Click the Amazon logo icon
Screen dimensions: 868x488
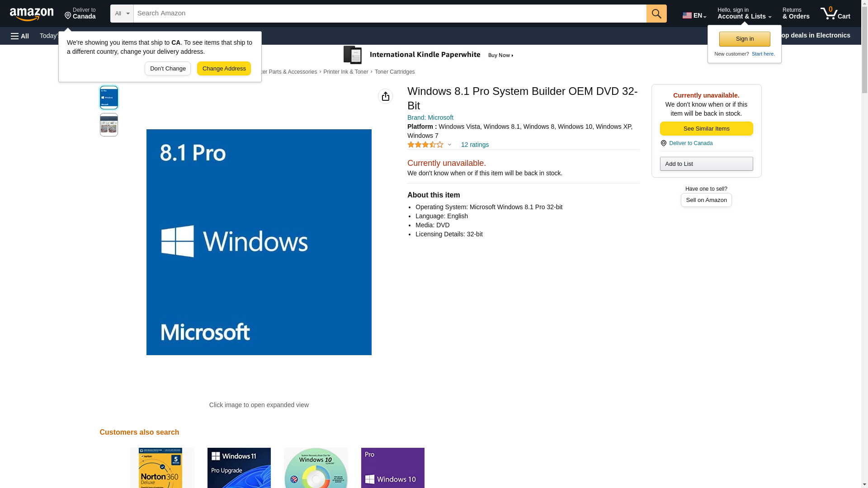[32, 14]
